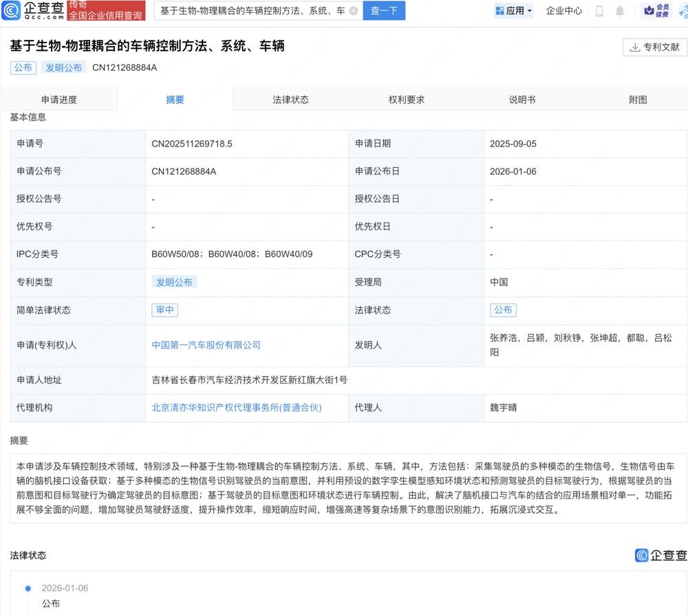Expand the 应用 dropdown arrow
This screenshot has height=616, width=688.
click(x=530, y=11)
